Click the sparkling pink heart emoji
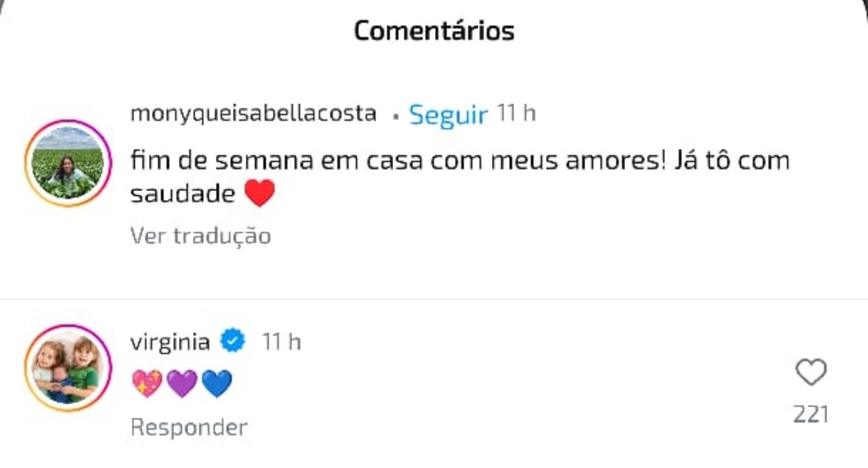868x468 pixels. click(x=147, y=383)
